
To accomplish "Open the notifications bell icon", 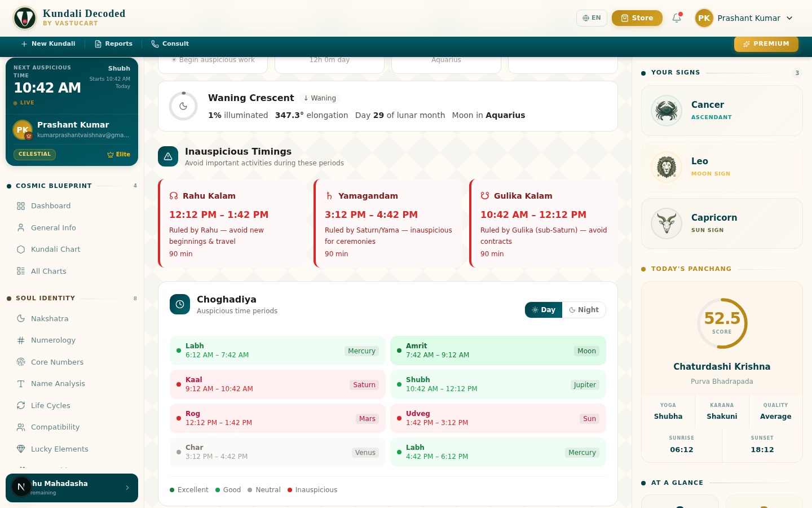I will [677, 18].
